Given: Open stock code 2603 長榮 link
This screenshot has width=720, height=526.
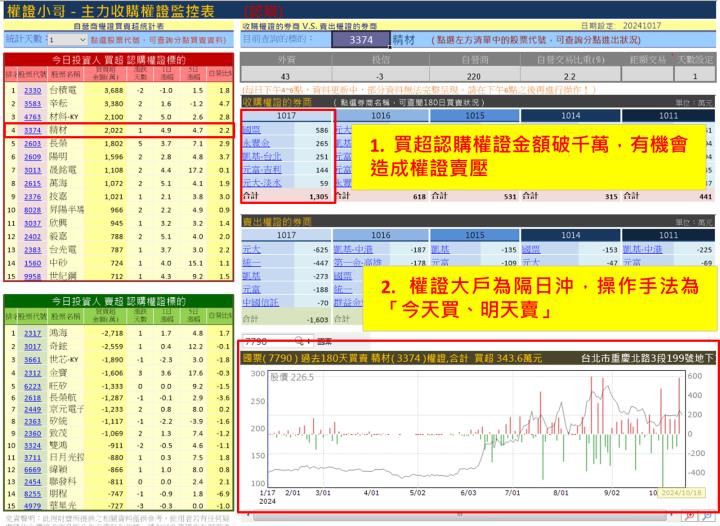Looking at the screenshot, I should (33, 144).
